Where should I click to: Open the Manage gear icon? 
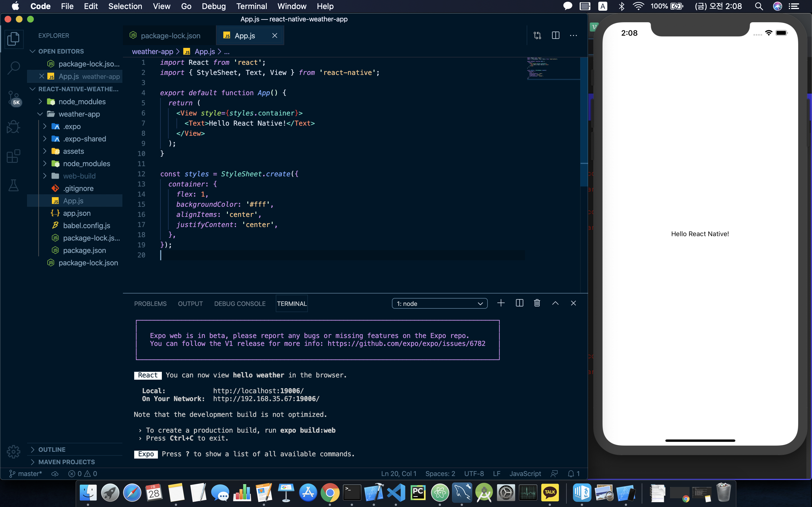(x=14, y=451)
